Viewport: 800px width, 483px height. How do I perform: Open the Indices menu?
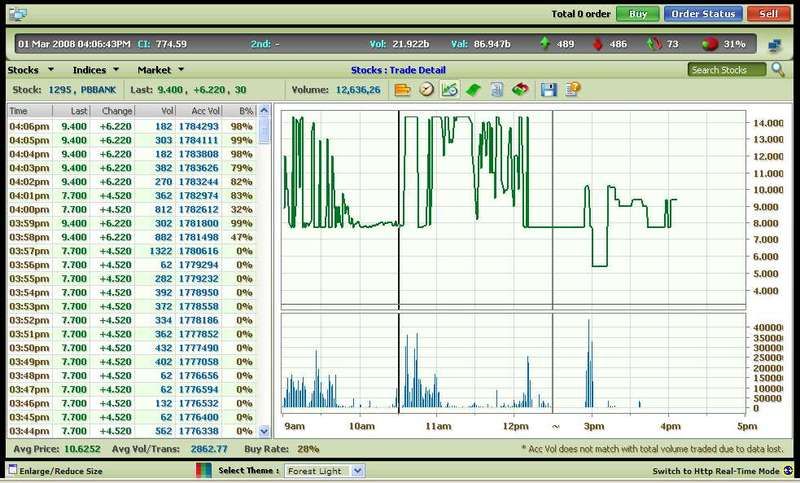point(89,70)
